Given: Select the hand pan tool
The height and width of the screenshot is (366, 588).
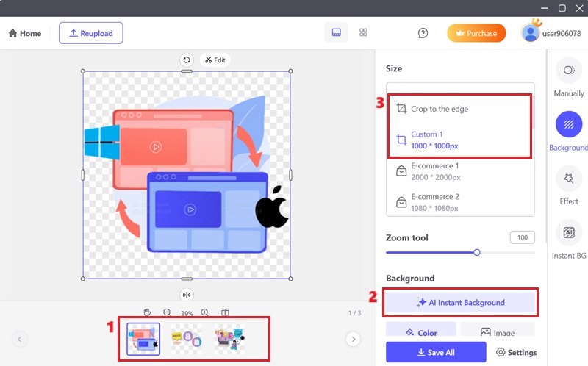Looking at the screenshot, I should click(147, 312).
